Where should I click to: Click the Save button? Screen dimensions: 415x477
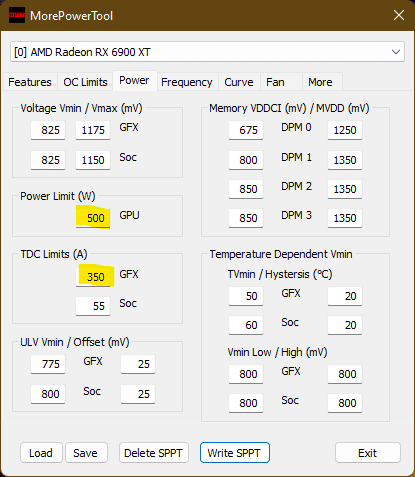coord(86,453)
